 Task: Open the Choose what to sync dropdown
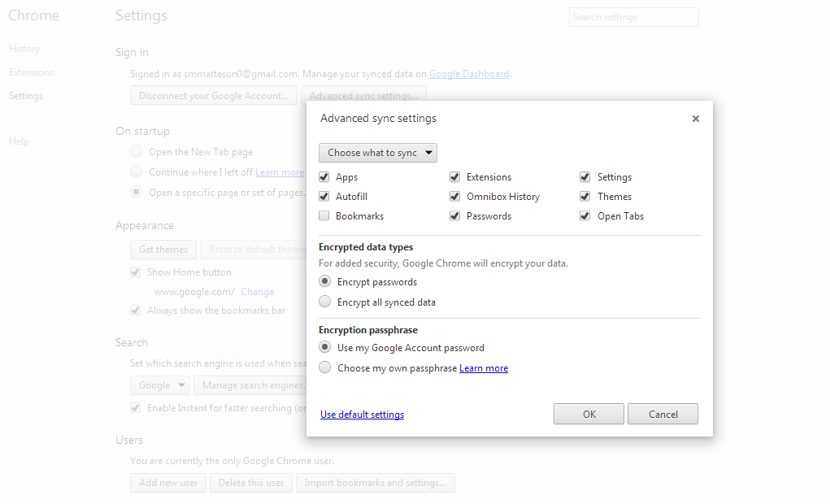(378, 153)
